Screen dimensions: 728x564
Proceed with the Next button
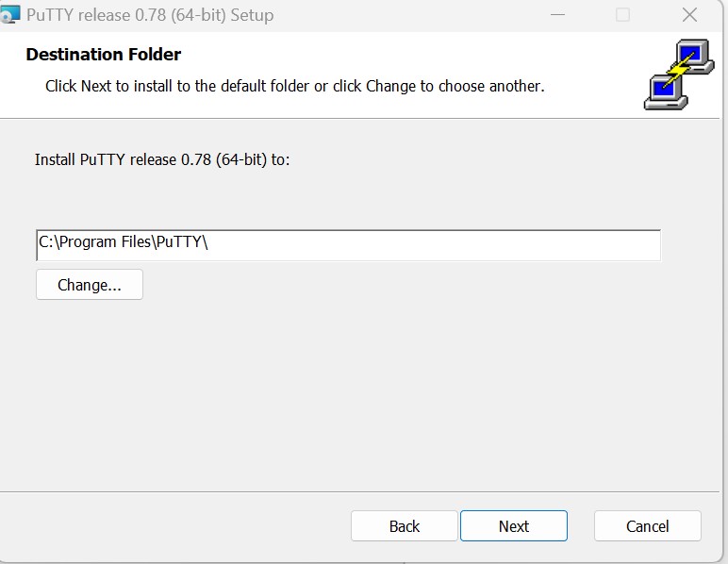pyautogui.click(x=514, y=526)
